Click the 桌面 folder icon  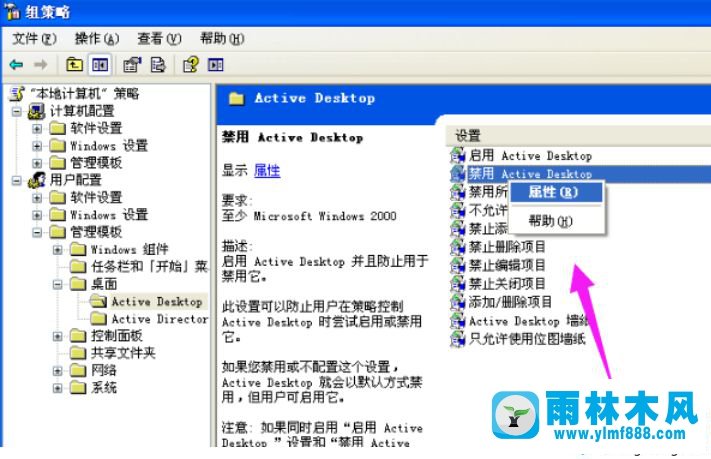tap(78, 284)
